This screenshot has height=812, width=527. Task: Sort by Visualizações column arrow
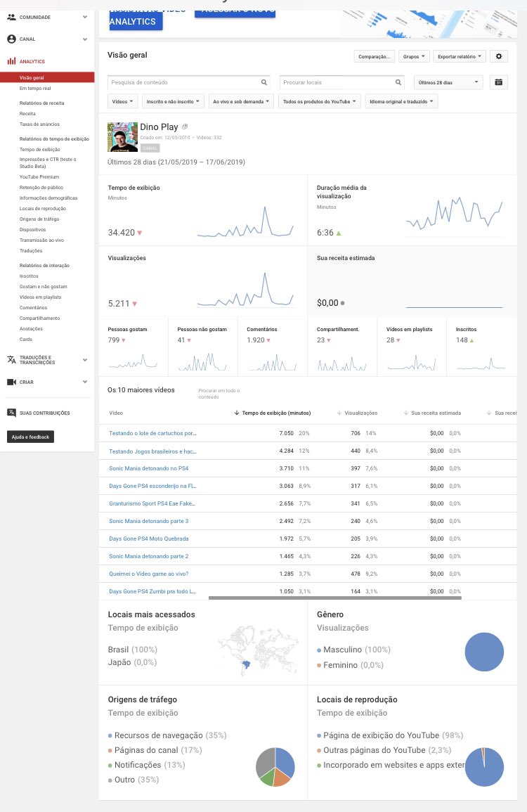pyautogui.click(x=339, y=413)
